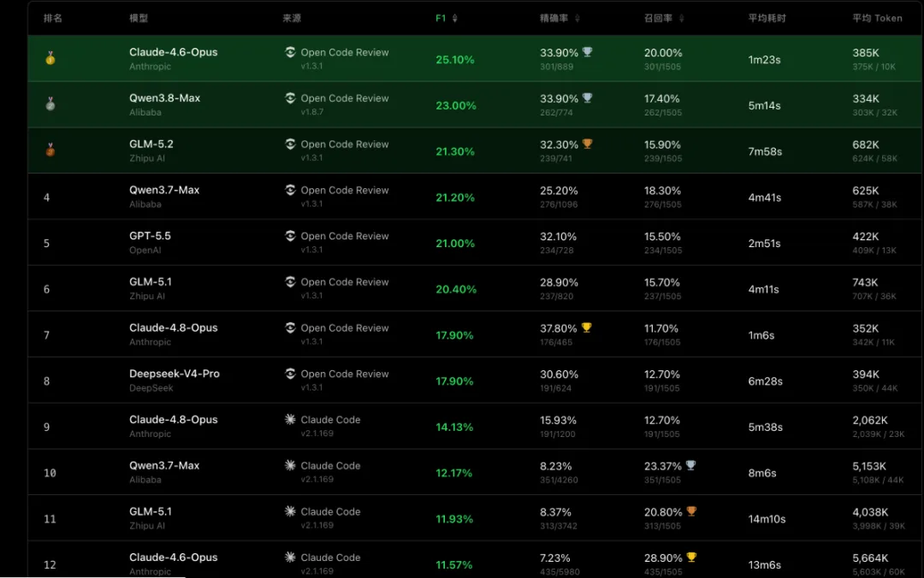Click the F1 column header label

click(x=441, y=18)
